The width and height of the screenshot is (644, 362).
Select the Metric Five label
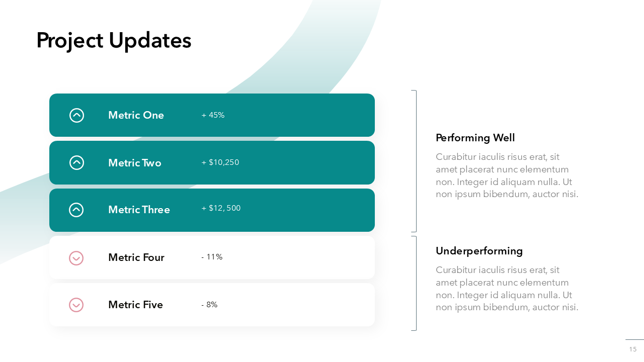point(135,305)
